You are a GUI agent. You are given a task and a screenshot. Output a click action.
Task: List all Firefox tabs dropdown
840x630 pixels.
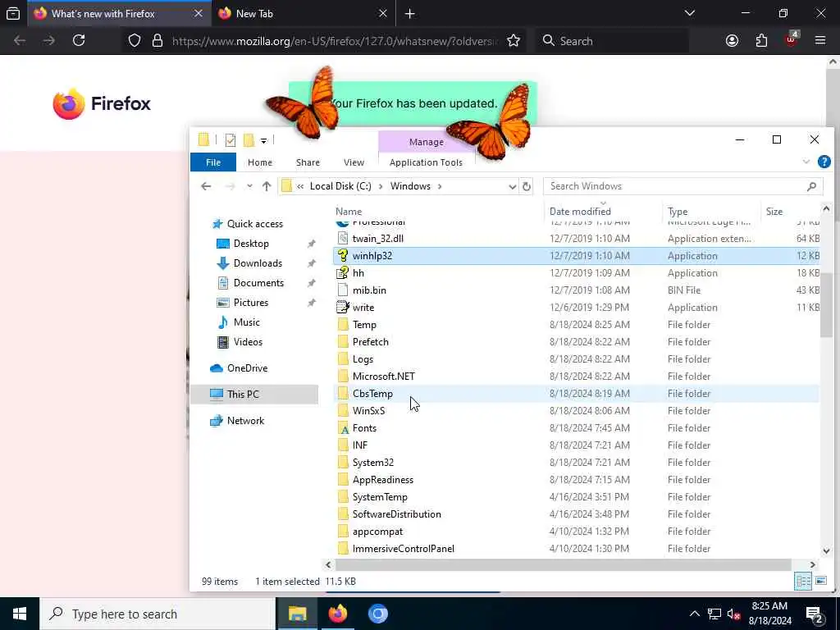coord(689,14)
